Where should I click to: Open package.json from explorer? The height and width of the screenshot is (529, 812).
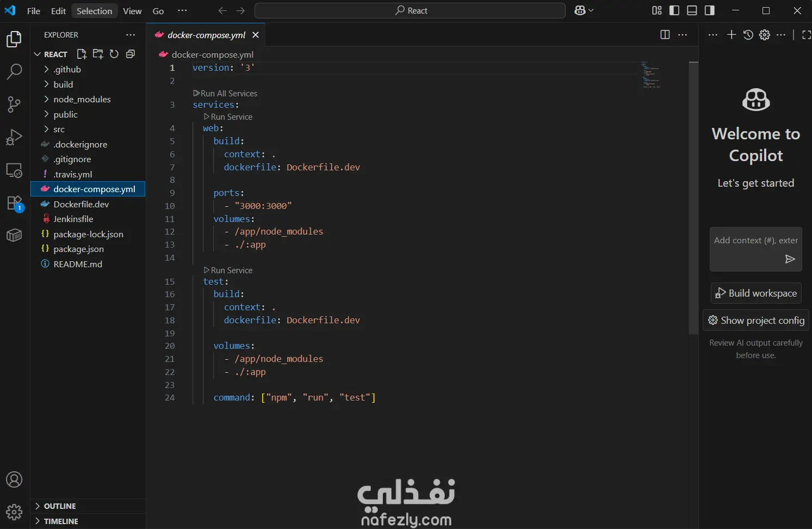(88, 249)
